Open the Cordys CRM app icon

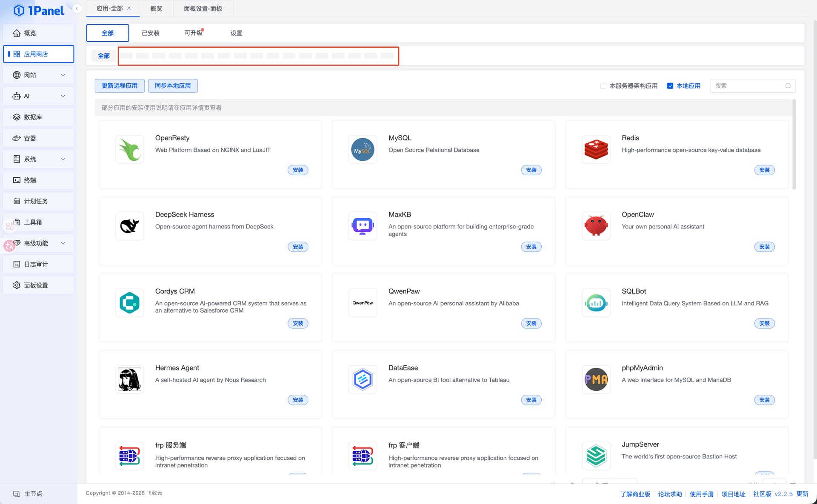pos(129,303)
